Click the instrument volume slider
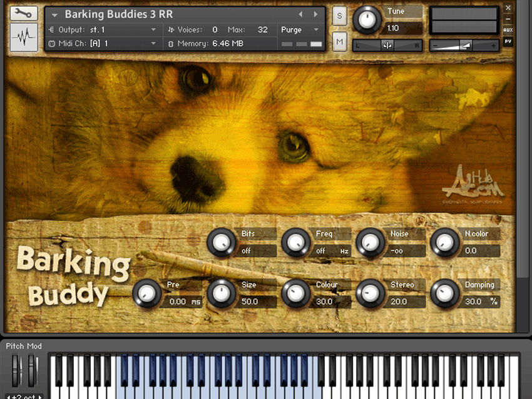 [464, 46]
